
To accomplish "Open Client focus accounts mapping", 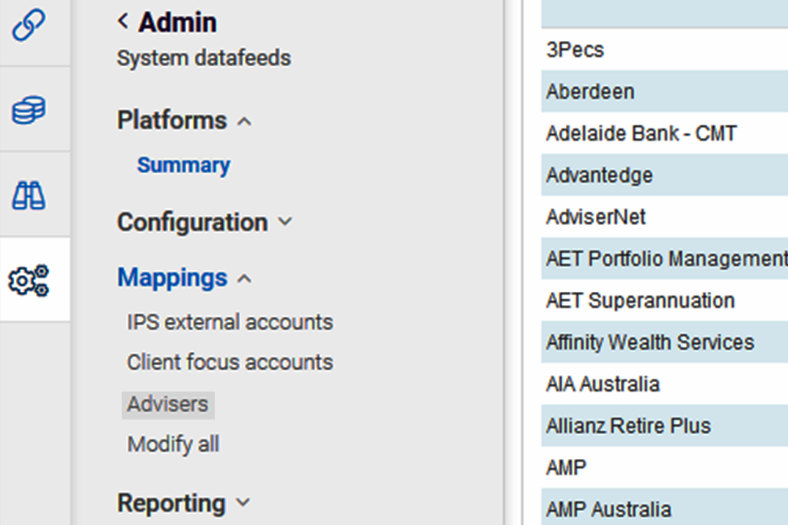I will tap(230, 362).
